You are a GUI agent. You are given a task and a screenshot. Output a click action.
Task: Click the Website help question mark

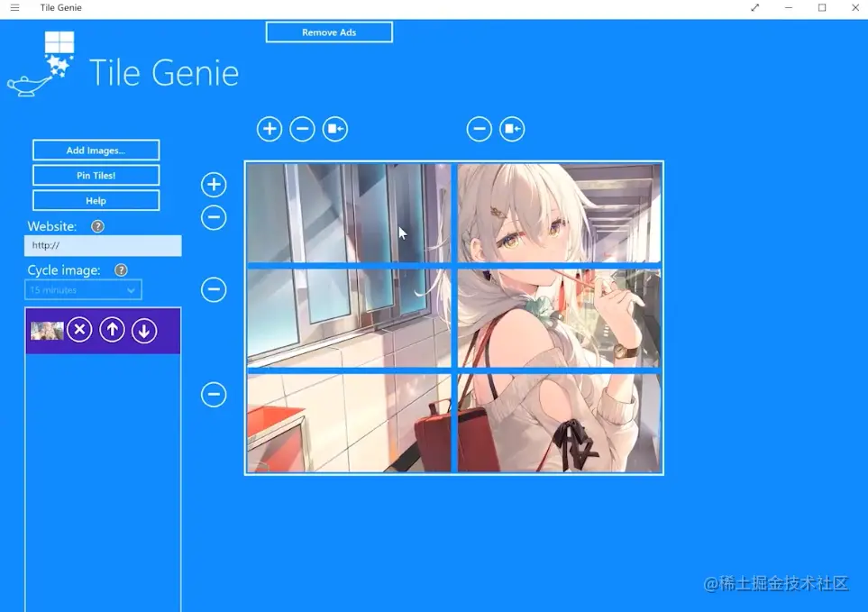[97, 226]
